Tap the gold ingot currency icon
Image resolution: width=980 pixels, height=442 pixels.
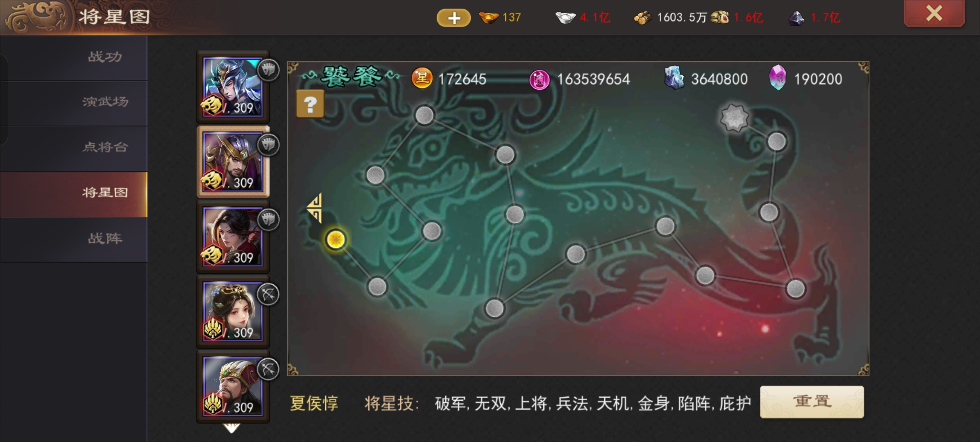pos(488,18)
